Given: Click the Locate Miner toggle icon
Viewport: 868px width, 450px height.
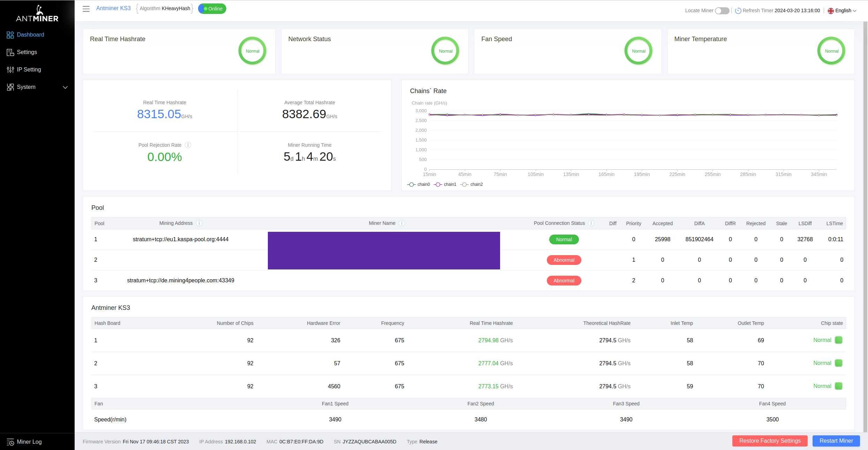Looking at the screenshot, I should [722, 10].
